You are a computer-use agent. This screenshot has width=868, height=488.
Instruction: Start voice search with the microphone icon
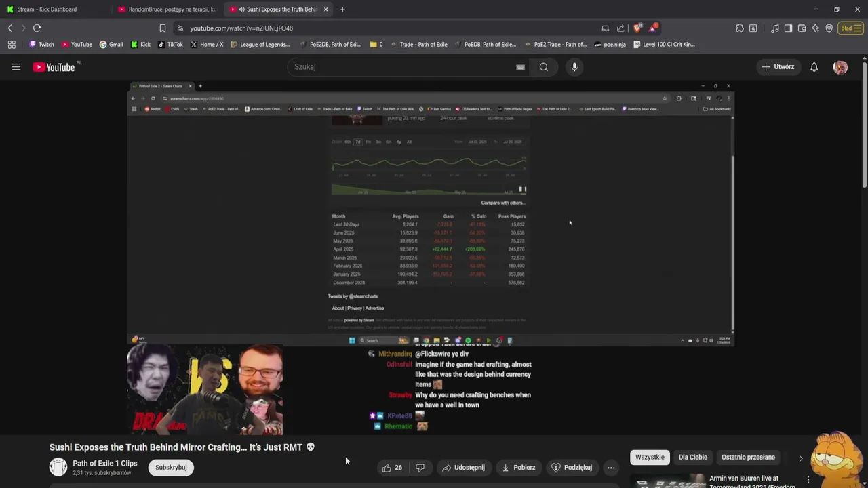click(x=574, y=67)
